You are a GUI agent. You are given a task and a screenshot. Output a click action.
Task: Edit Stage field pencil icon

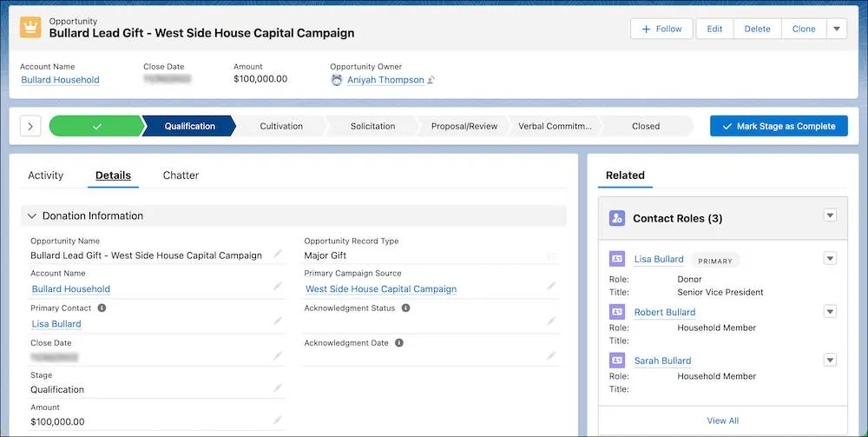coord(278,387)
